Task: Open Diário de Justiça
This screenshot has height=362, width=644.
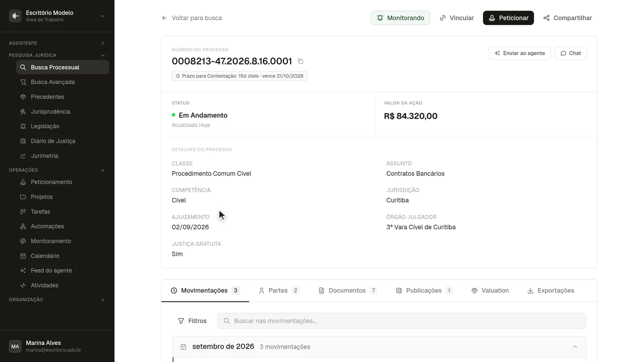Action: (62, 141)
